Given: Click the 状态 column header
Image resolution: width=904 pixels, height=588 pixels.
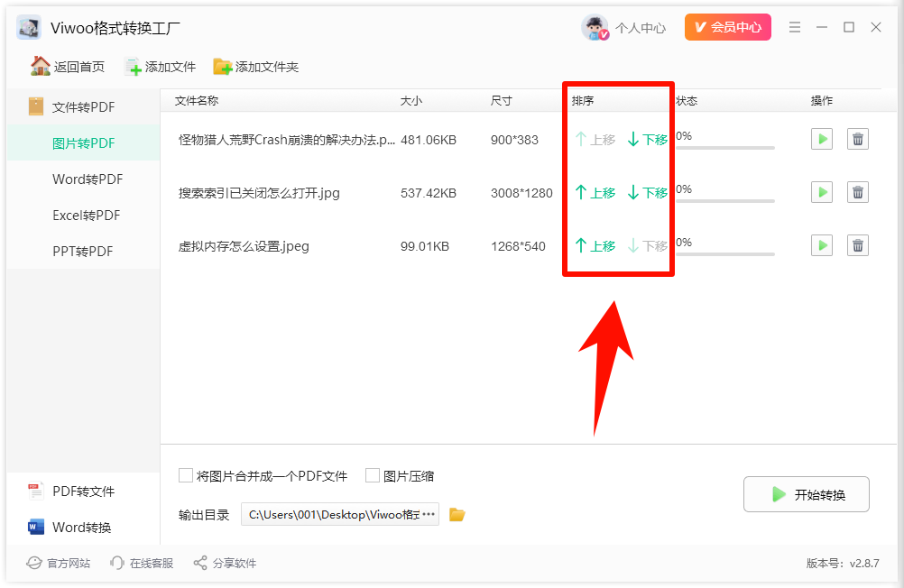Looking at the screenshot, I should pos(687,101).
